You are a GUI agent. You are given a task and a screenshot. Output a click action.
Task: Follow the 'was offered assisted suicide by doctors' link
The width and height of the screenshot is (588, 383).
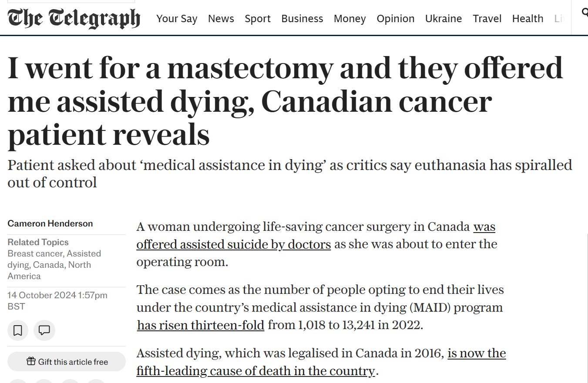pos(316,235)
